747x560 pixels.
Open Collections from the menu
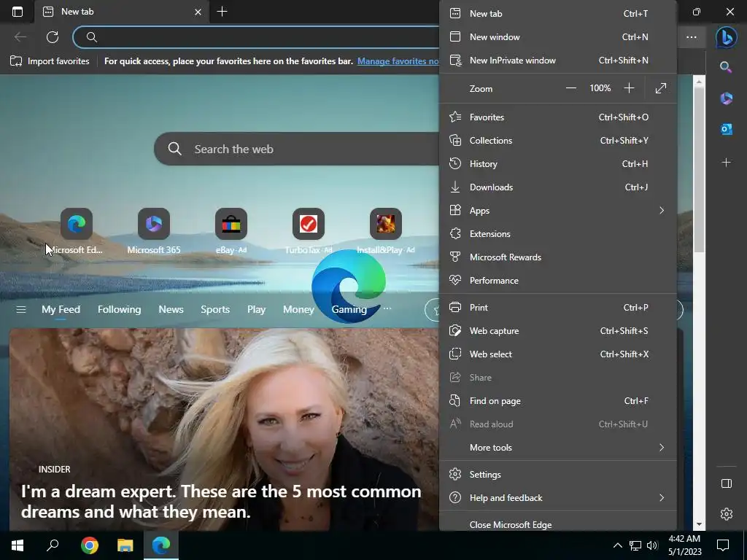[x=558, y=141]
